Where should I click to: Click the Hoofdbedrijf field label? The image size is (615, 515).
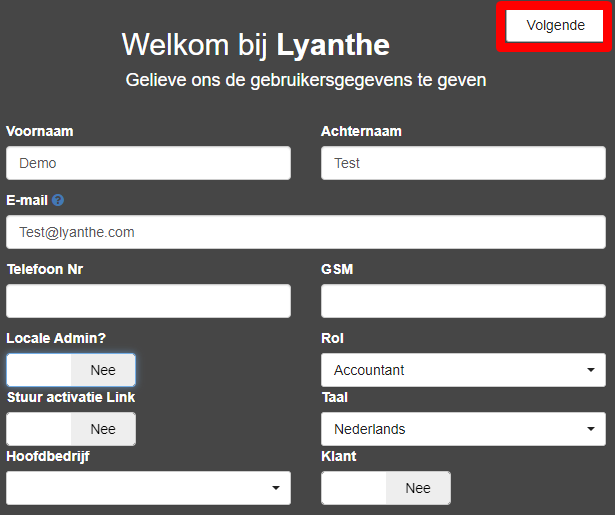(55, 456)
